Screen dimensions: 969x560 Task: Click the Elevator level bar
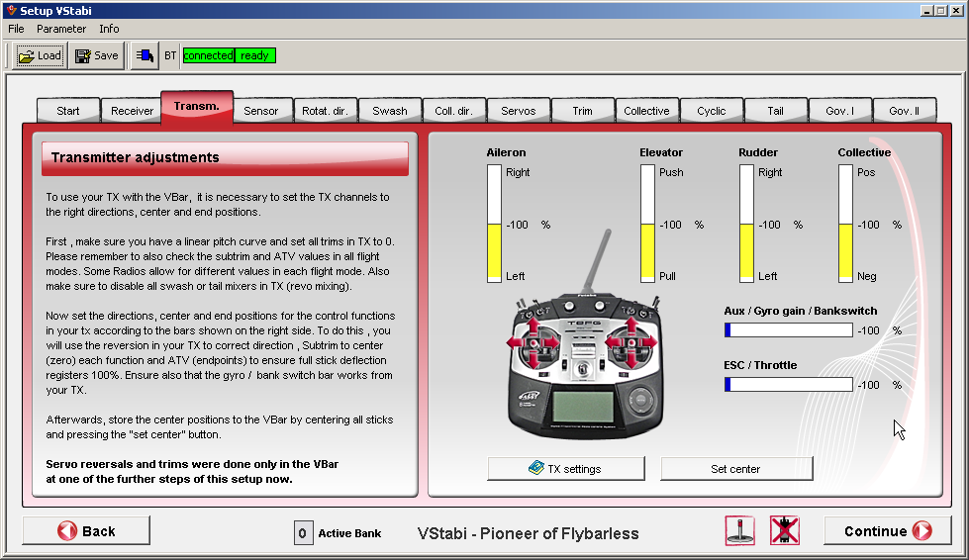[647, 224]
